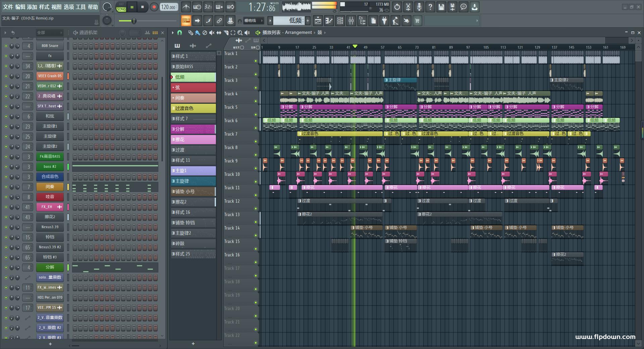This screenshot has width=644, height=349.
Task: Click the arrow after 鼓 in breadcrumb
Action: pos(325,33)
